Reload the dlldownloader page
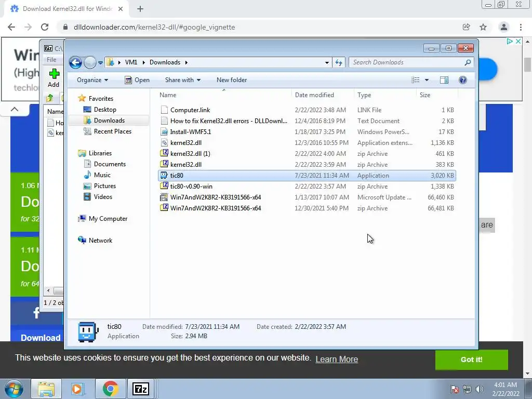The width and height of the screenshot is (532, 399). click(45, 27)
